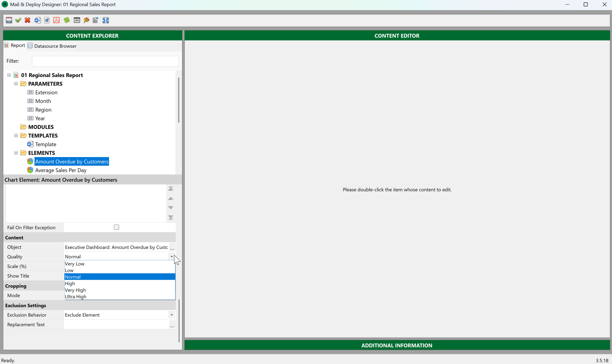Click the VB script toolbar icon
The image size is (612, 364).
[x=95, y=20]
